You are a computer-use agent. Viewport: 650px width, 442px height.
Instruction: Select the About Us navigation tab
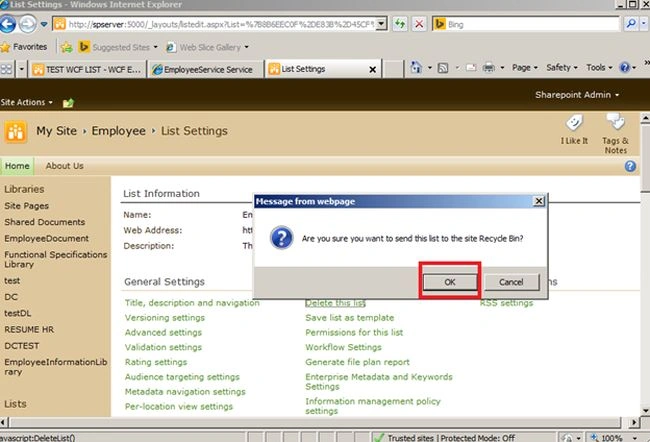[65, 166]
